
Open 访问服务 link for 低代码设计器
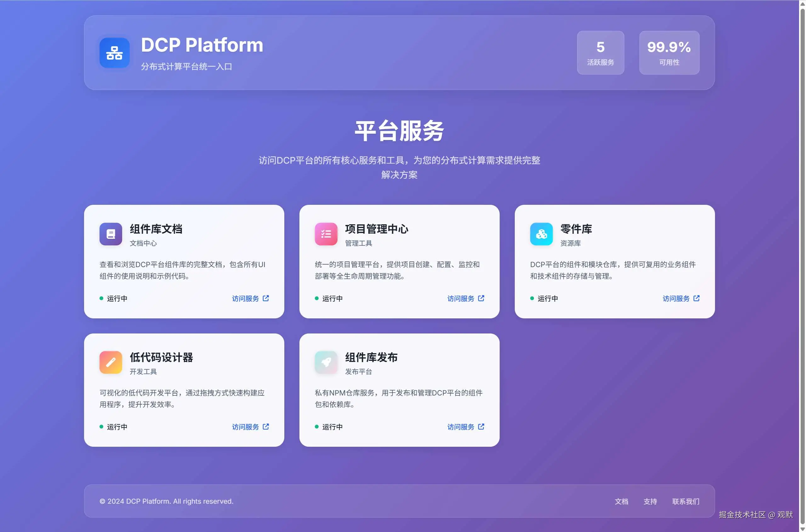point(246,427)
